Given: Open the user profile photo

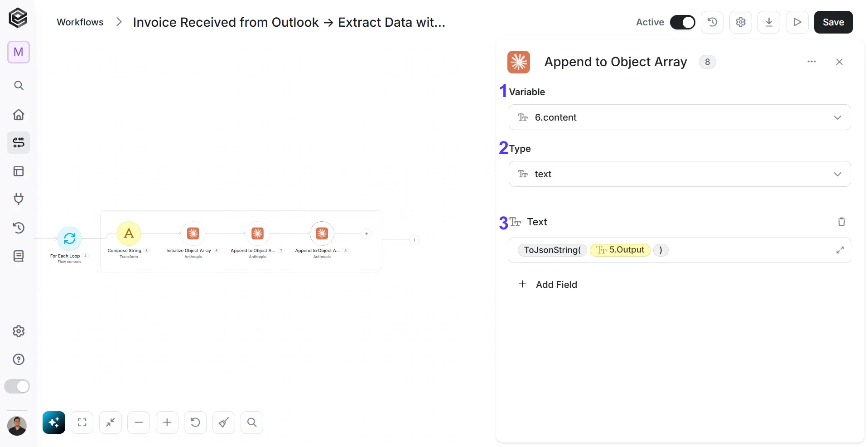Looking at the screenshot, I should click(x=17, y=426).
